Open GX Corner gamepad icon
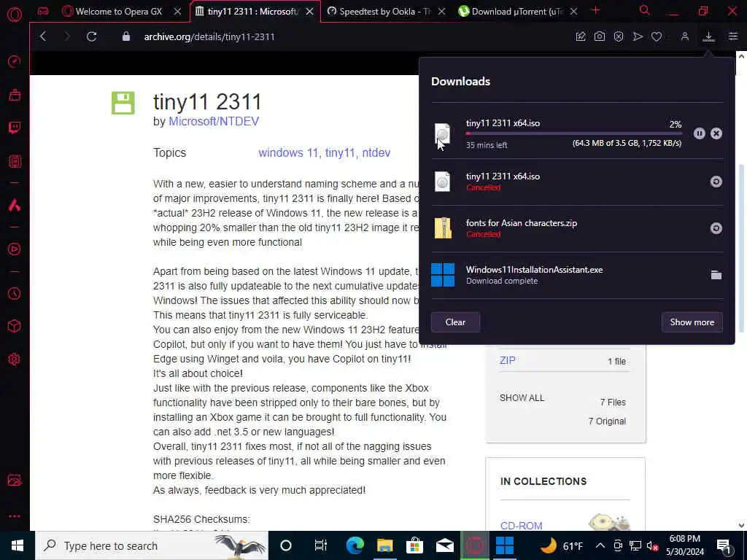Viewport: 747px width, 560px height. pos(43,11)
